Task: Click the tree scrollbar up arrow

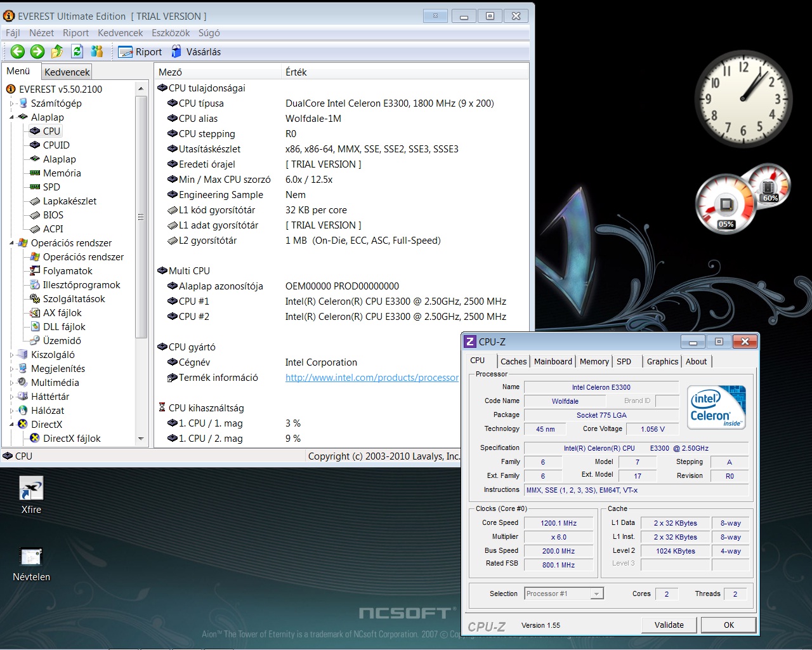Action: click(x=141, y=89)
